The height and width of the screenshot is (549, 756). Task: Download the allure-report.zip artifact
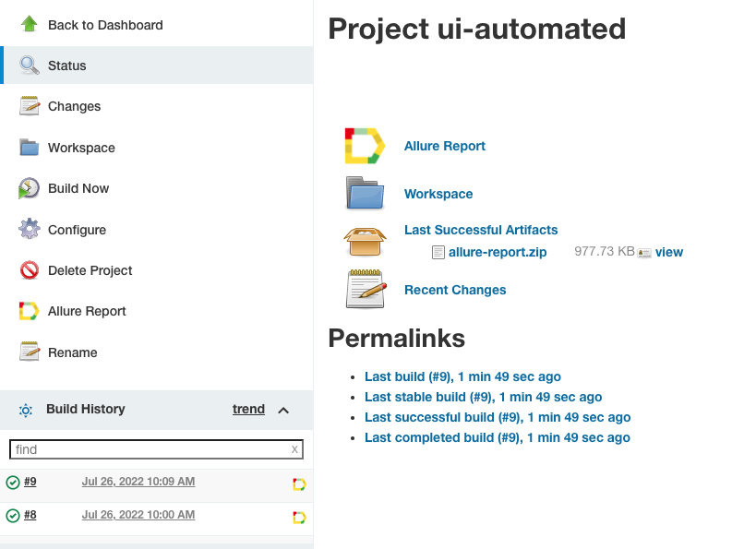(x=498, y=252)
